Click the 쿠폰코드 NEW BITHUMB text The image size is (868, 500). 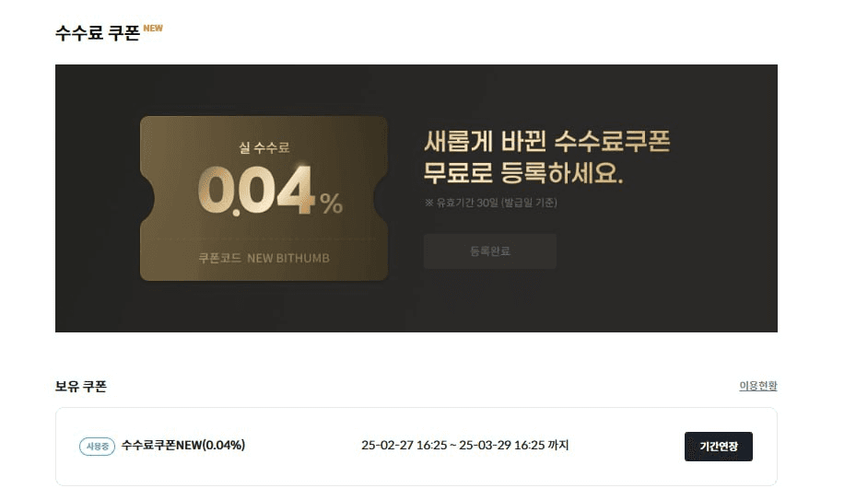coord(264,259)
